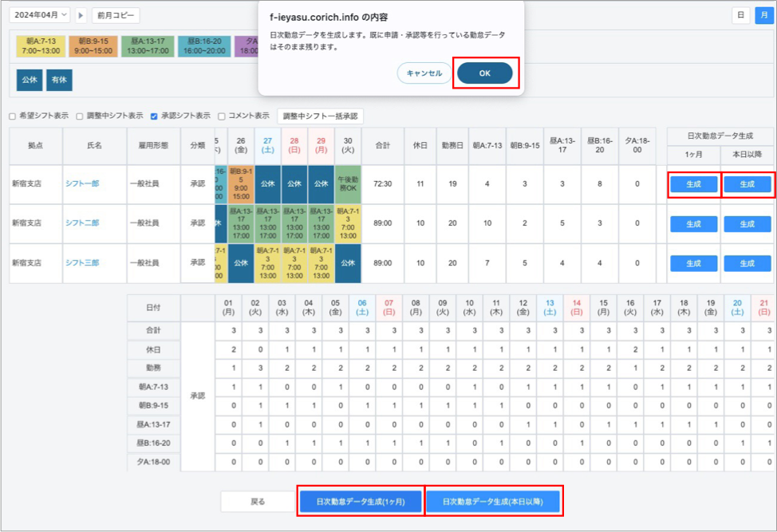The height and width of the screenshot is (532, 777).
Task: Enable 希望シフト表示 checkbox
Action: (13, 116)
